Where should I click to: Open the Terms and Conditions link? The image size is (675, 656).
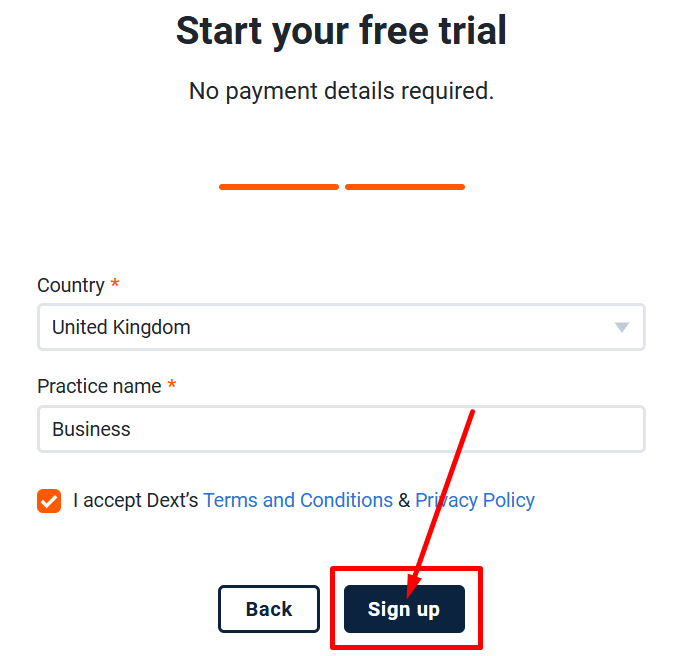tap(298, 500)
